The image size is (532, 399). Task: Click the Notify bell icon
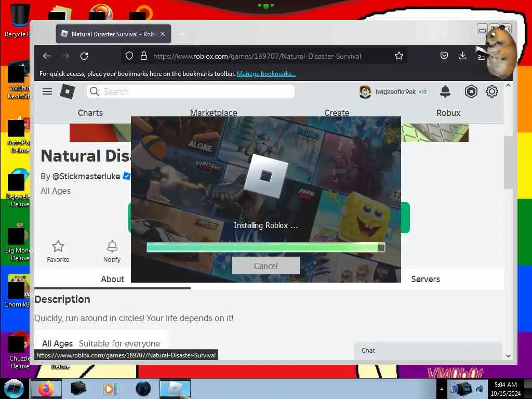coord(112,246)
